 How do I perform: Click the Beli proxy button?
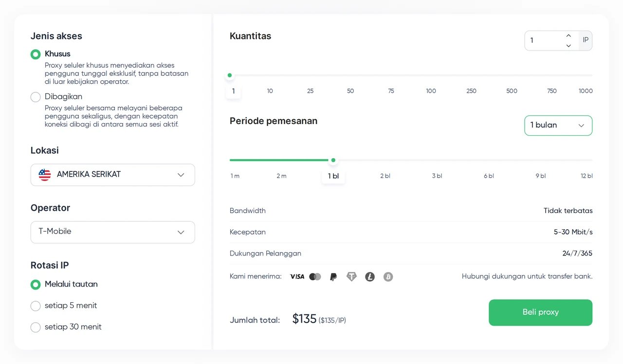click(x=540, y=312)
